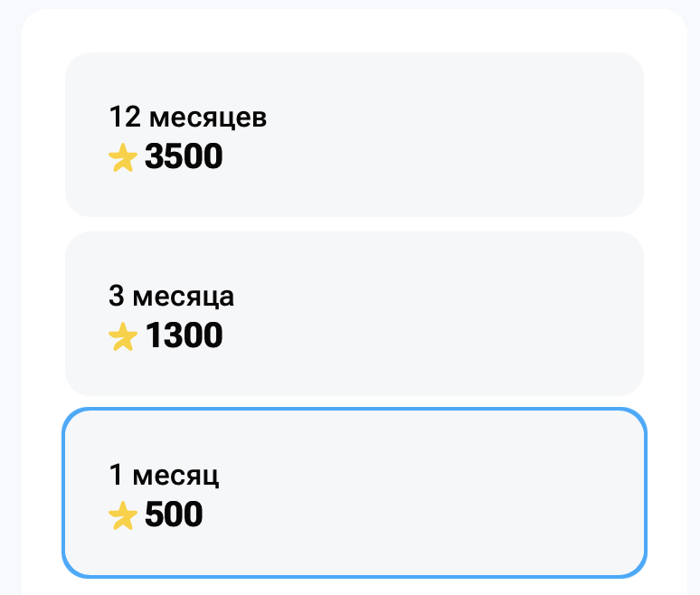Choose the blue-outlined one-month plan card

(354, 493)
